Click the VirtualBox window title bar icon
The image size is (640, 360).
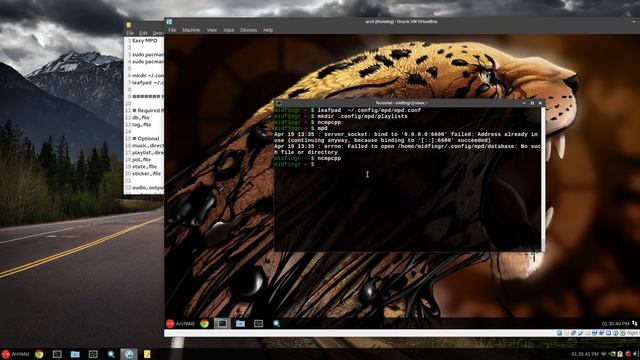pos(169,22)
